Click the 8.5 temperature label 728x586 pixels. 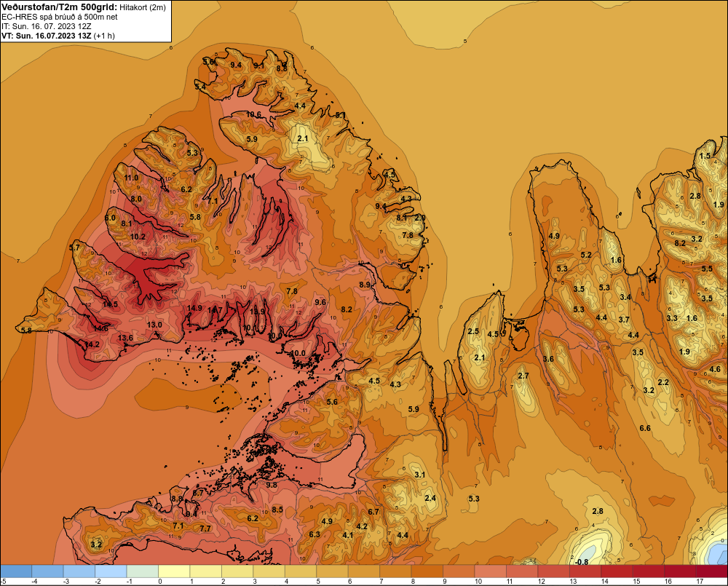coord(277,510)
